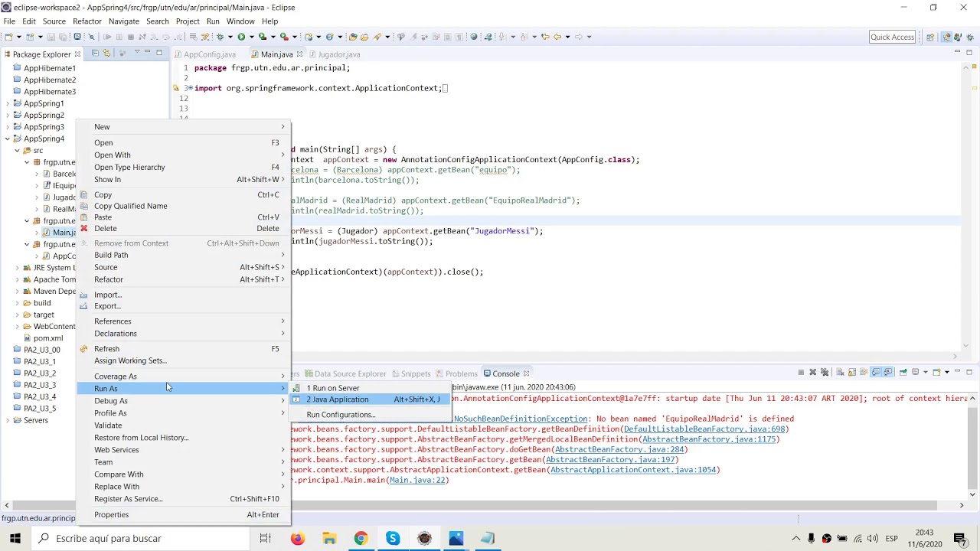Open Firefox from the taskbar
Screen dimensions: 980x551
(297, 538)
